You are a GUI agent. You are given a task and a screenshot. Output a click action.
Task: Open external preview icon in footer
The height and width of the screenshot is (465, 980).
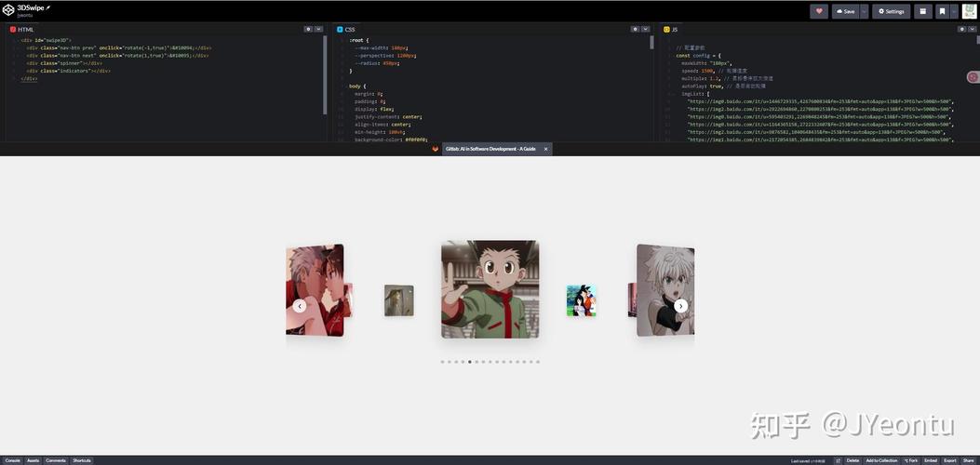(x=839, y=460)
